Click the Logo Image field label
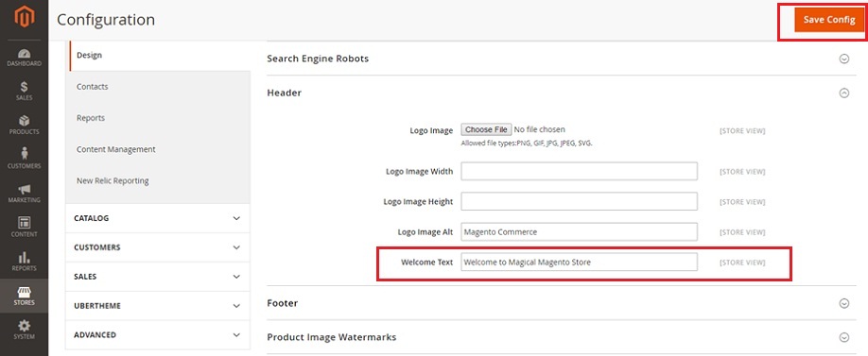The height and width of the screenshot is (356, 868). (x=431, y=130)
